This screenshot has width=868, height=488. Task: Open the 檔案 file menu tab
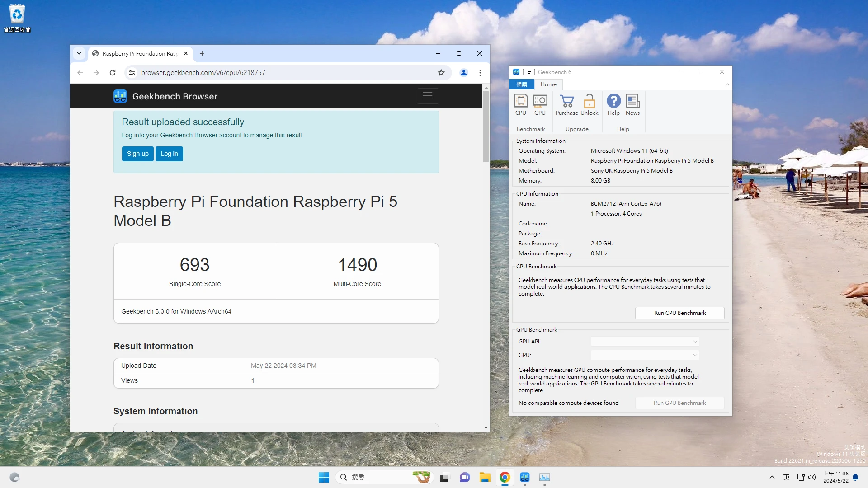(522, 84)
